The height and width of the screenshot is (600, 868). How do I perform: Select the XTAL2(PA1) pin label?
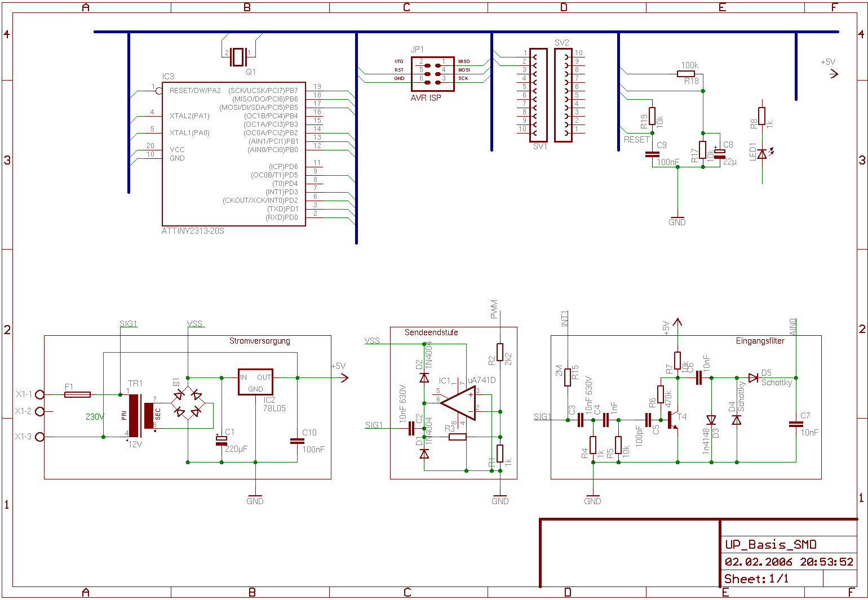point(189,116)
